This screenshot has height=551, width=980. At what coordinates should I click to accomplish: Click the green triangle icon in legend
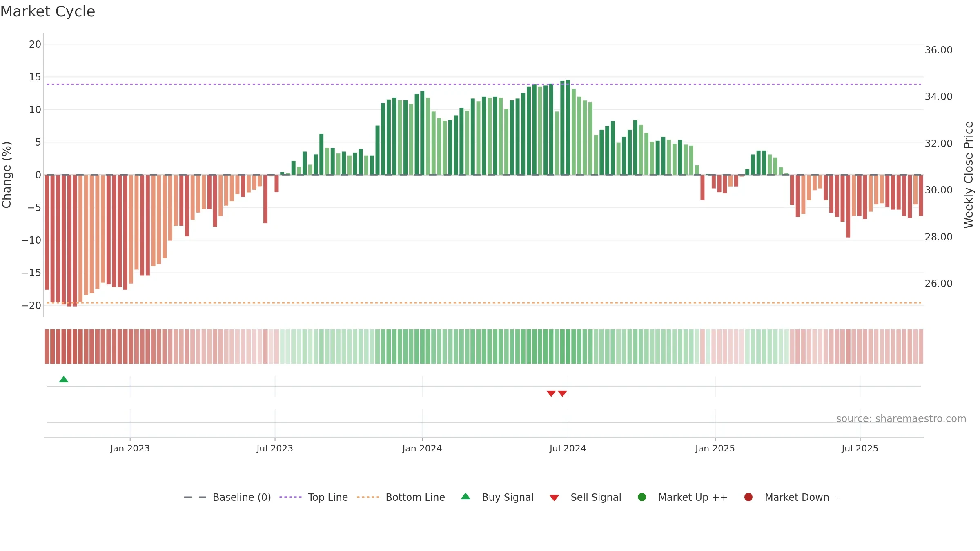point(465,497)
